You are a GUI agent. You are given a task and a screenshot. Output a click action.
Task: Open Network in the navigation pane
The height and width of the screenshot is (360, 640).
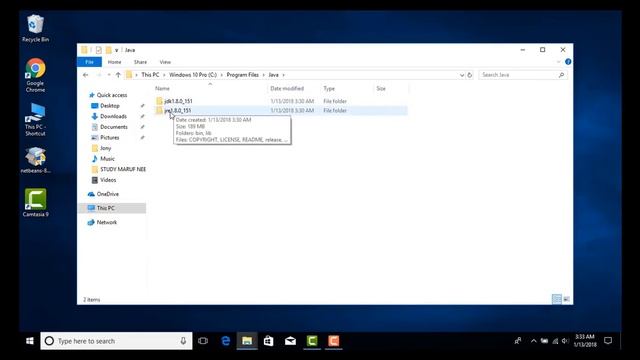pyautogui.click(x=107, y=222)
